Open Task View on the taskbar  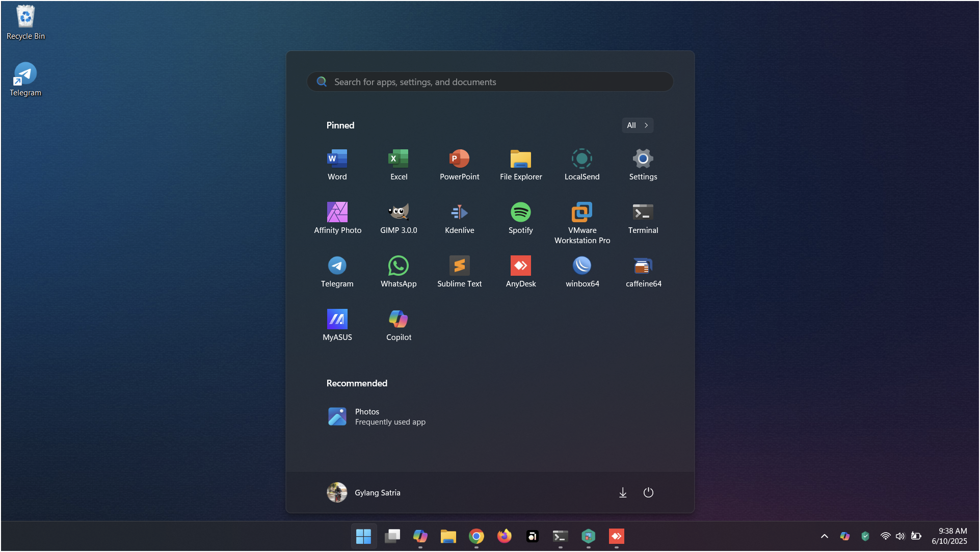click(x=392, y=536)
